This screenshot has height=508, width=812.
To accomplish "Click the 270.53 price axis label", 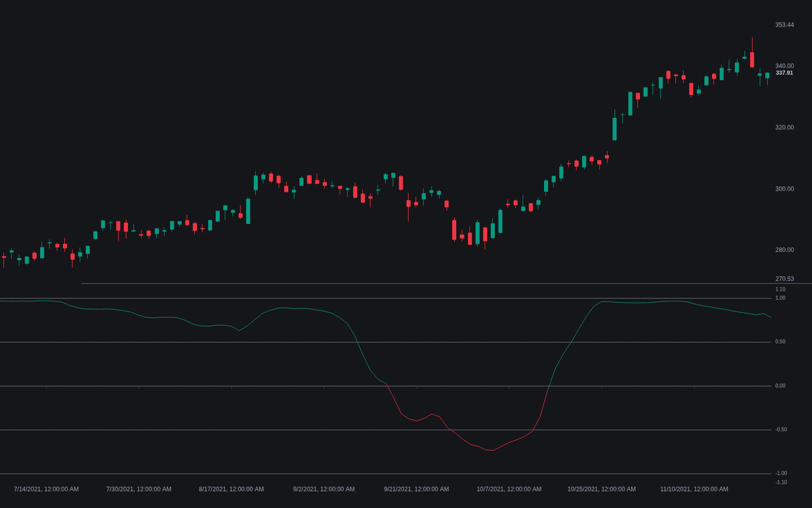I will [784, 278].
